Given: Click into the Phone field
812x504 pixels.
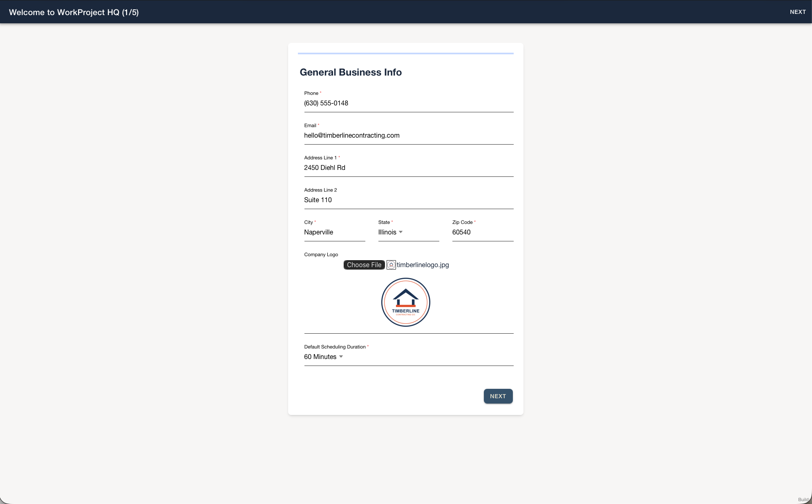Looking at the screenshot, I should (x=409, y=103).
